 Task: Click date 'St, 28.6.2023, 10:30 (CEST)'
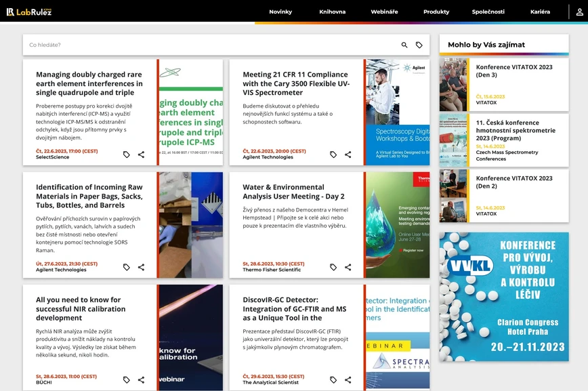tap(274, 264)
